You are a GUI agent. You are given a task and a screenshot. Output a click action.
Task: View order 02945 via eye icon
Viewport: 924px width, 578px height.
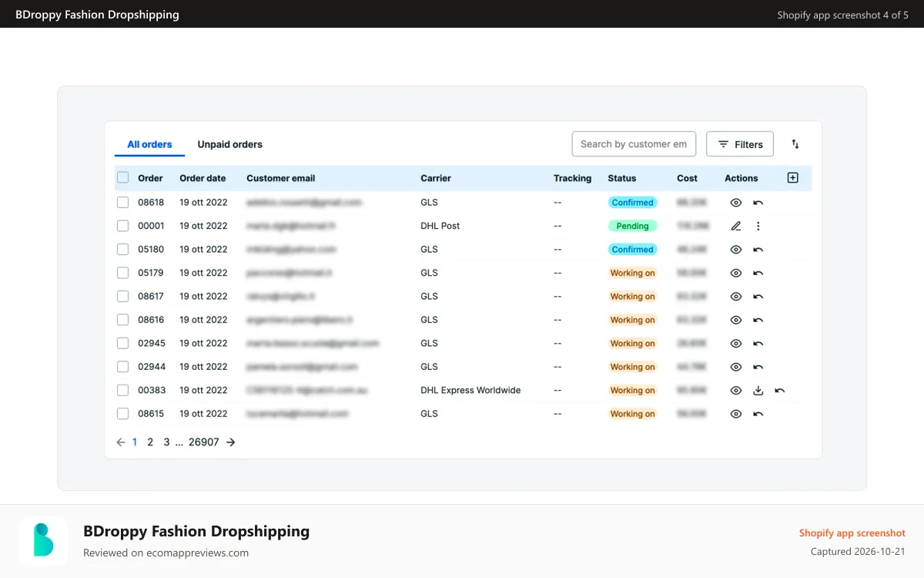tap(736, 344)
